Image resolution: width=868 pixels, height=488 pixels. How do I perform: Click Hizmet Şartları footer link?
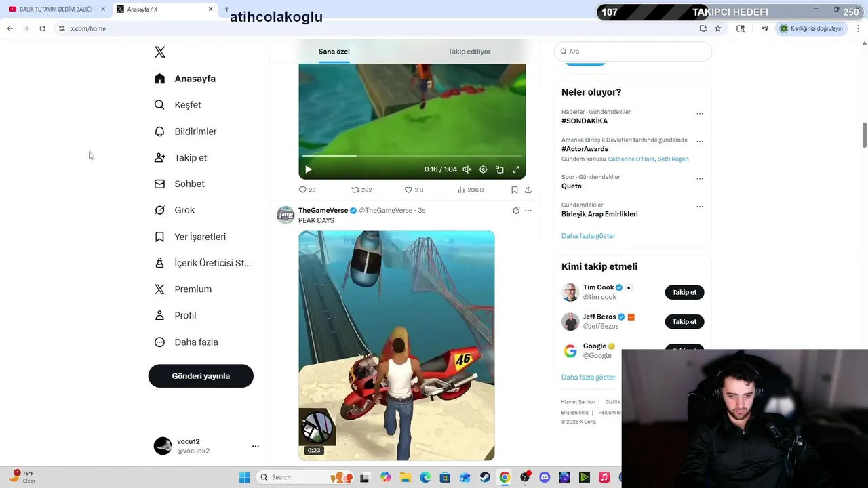[x=578, y=402]
